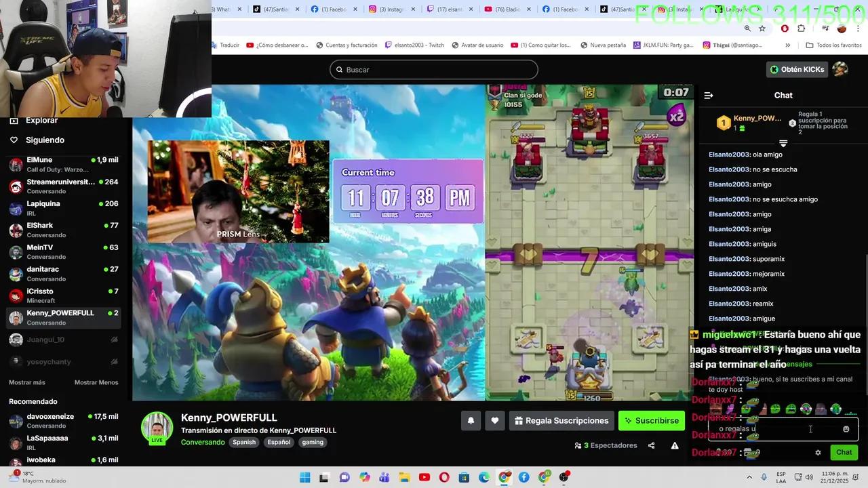Click the green Suscribirse button

[652, 421]
